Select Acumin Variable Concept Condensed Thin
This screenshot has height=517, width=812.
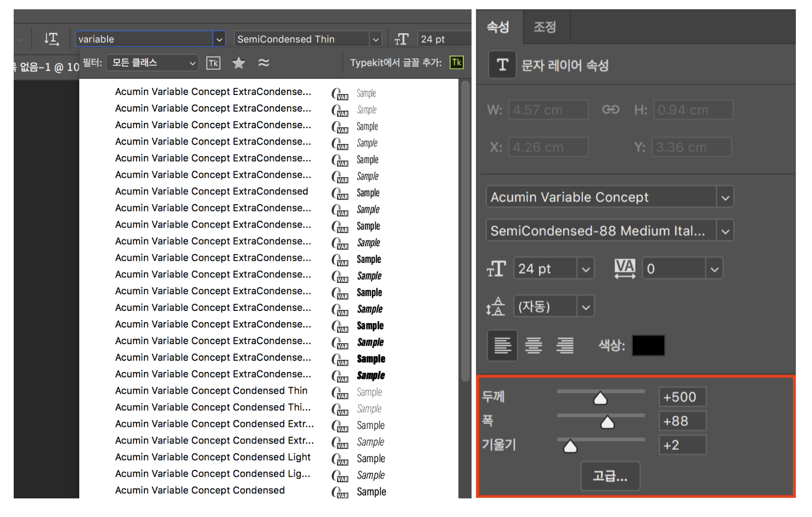click(x=211, y=391)
